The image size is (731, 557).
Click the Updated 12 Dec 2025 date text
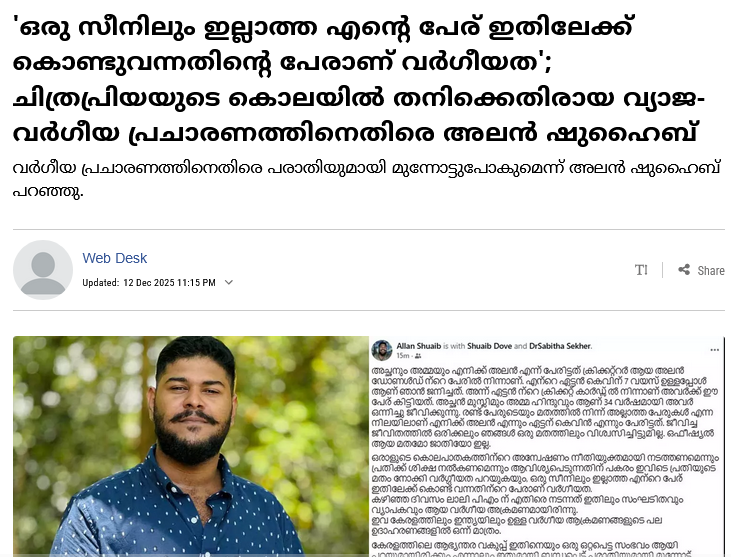(149, 282)
